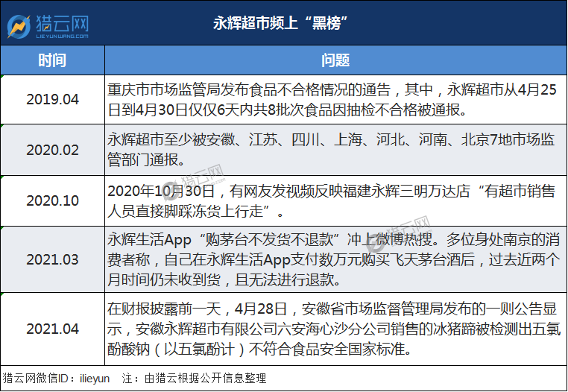
Task: Click the 重庆市市场监管局 description cell
Action: click(335, 100)
